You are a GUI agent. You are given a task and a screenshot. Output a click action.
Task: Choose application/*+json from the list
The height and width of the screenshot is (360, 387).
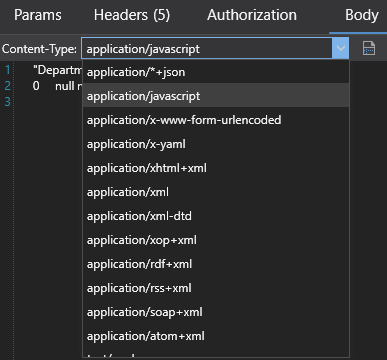click(x=216, y=72)
